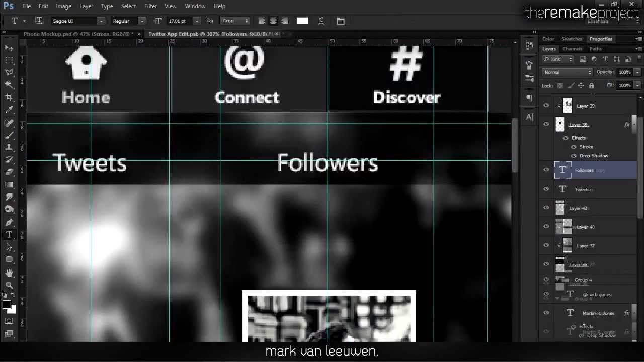Select the Magic Wand tool
The width and height of the screenshot is (644, 362).
(x=9, y=85)
